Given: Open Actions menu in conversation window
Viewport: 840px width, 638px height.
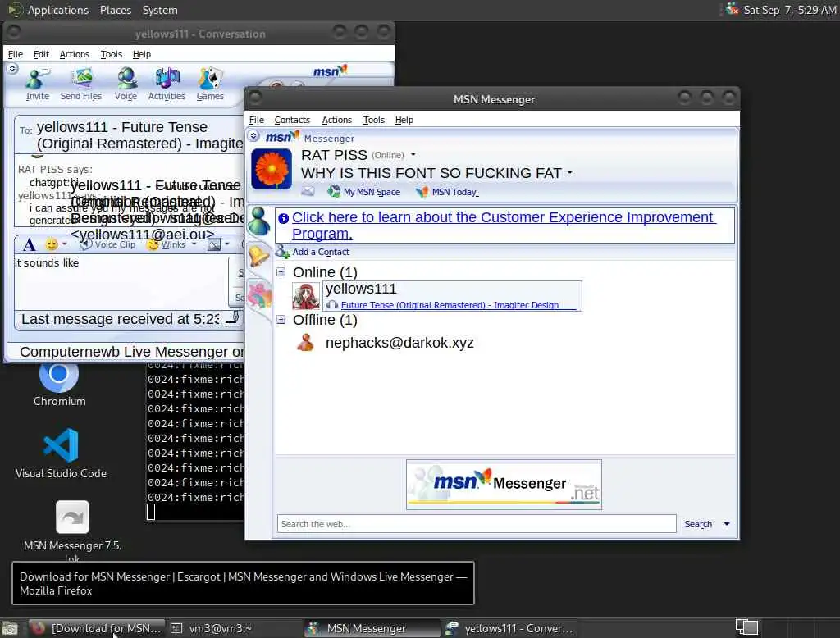Looking at the screenshot, I should pyautogui.click(x=75, y=54).
